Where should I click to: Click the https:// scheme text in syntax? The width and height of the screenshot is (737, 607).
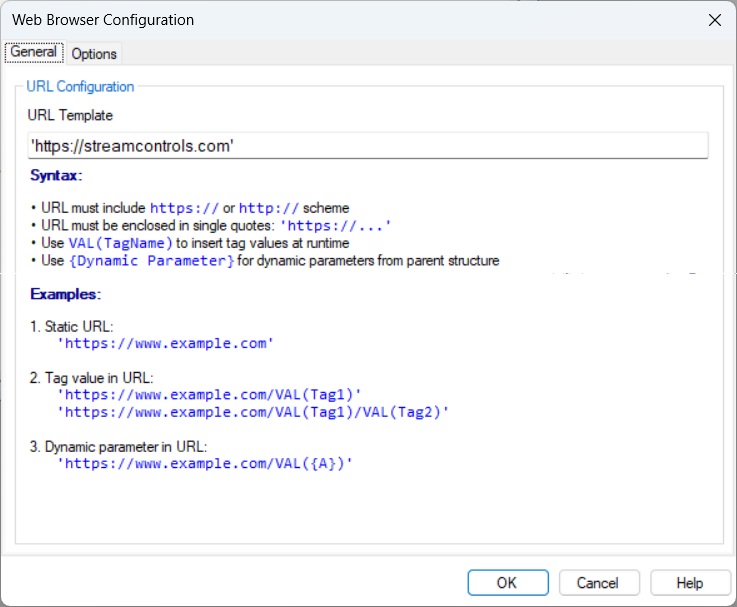pos(184,209)
